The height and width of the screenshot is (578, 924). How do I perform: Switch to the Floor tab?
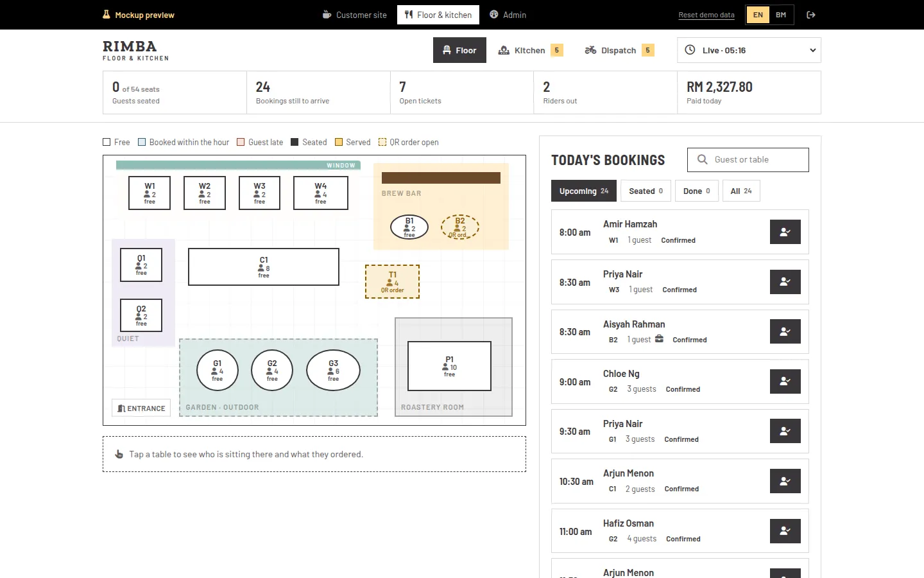[459, 50]
